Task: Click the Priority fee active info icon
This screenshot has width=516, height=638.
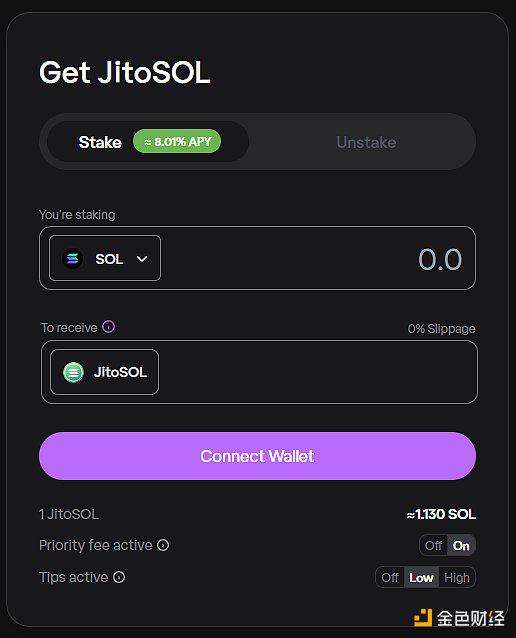Action: point(163,545)
